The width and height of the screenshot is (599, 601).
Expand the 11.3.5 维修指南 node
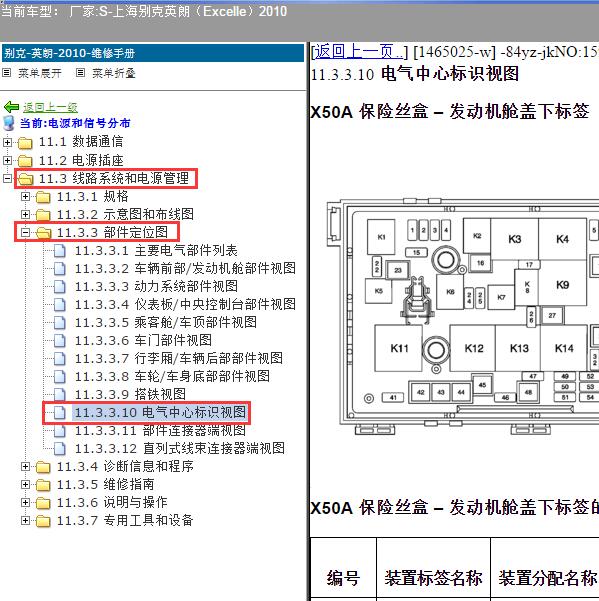pyautogui.click(x=25, y=484)
